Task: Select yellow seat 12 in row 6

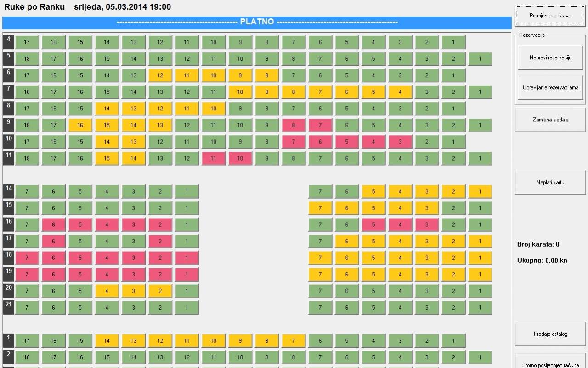Action: tap(160, 75)
